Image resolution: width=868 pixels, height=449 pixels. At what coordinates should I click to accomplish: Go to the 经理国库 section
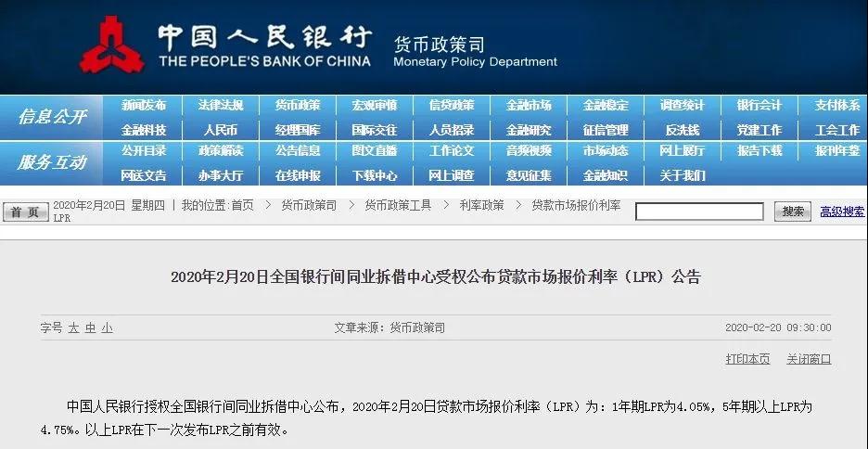coord(298,131)
